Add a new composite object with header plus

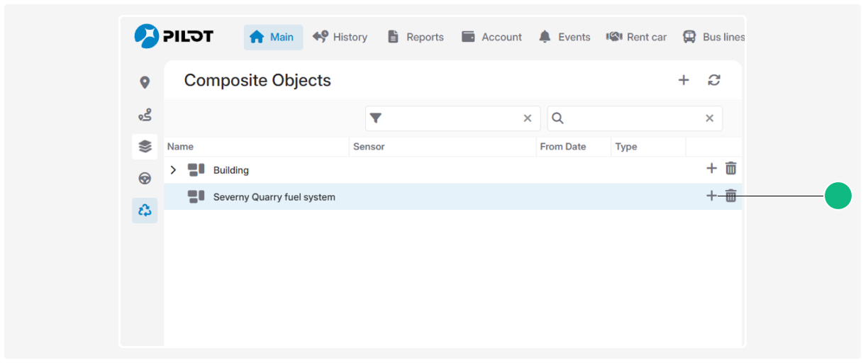click(x=684, y=80)
